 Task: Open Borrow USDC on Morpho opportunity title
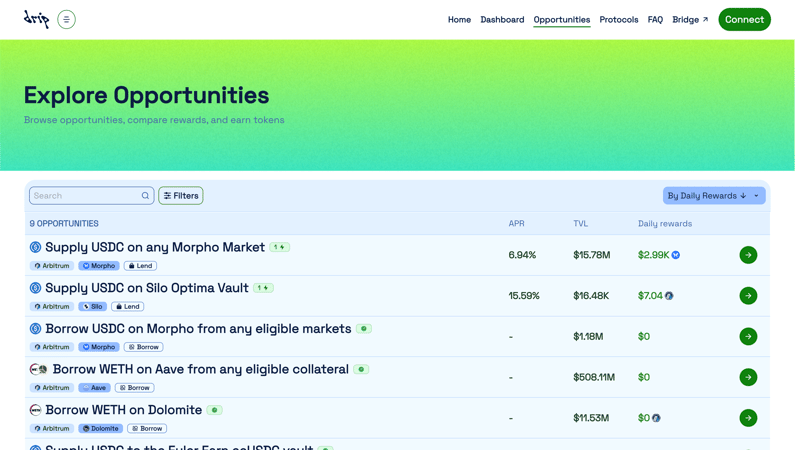tap(198, 328)
